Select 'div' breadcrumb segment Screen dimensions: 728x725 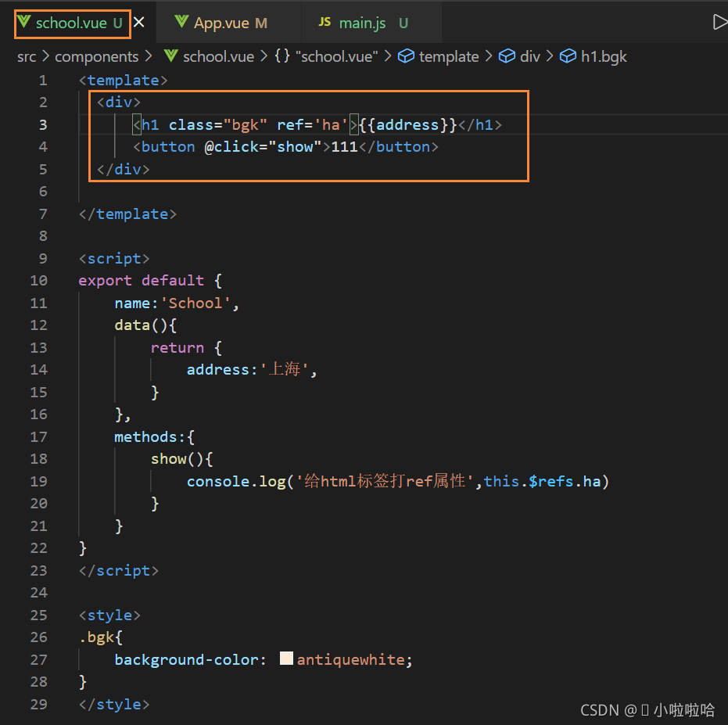tap(529, 56)
